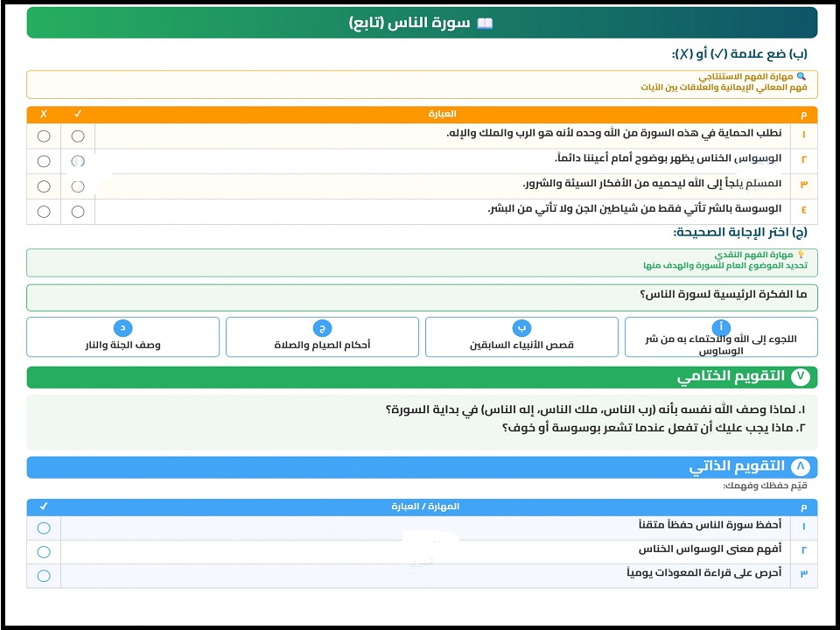Viewport: 840px width, 630px height.
Task: Click the header title سورة الناس (تابع)
Action: coord(409,23)
